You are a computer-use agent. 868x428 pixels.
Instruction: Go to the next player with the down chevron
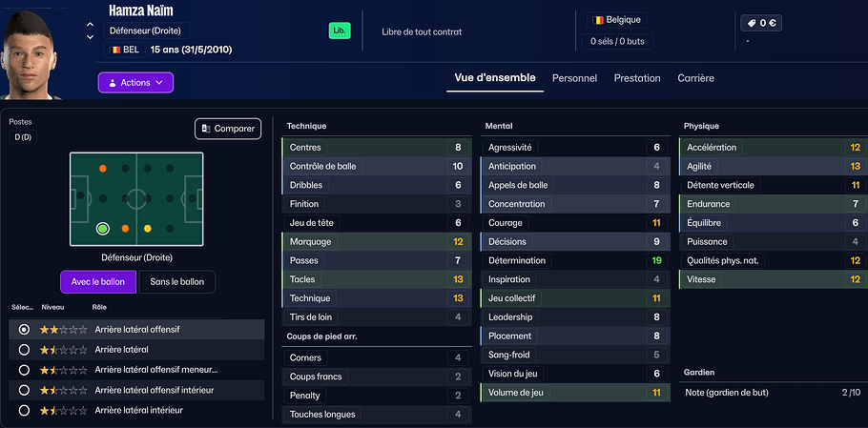point(90,38)
